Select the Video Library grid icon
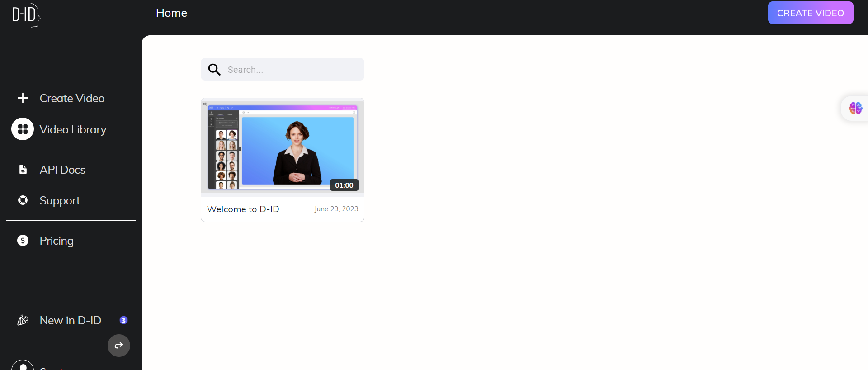868x370 pixels. tap(23, 129)
